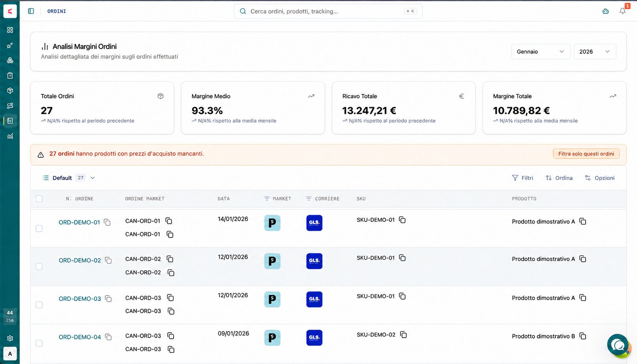
Task: Open the Ordina sort menu
Action: click(x=559, y=178)
